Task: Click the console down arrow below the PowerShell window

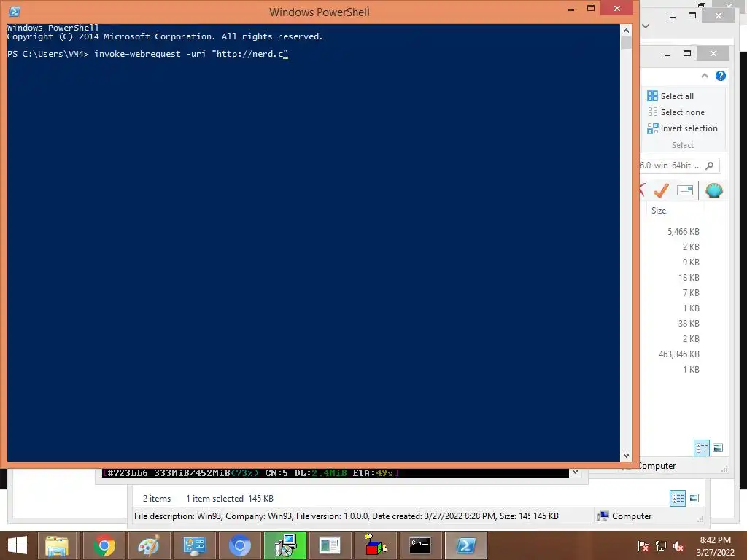Action: [575, 472]
